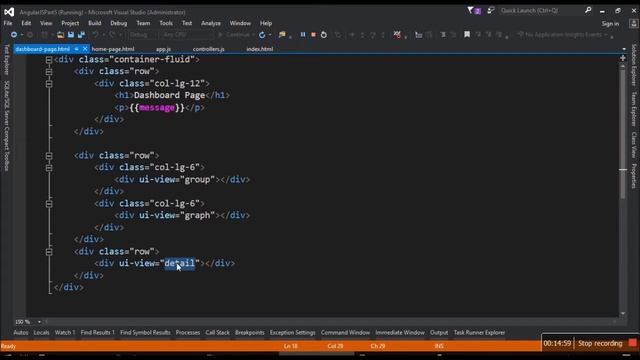Click the Restart debugging icon
Viewport: 640px width, 360px height.
coord(324,35)
